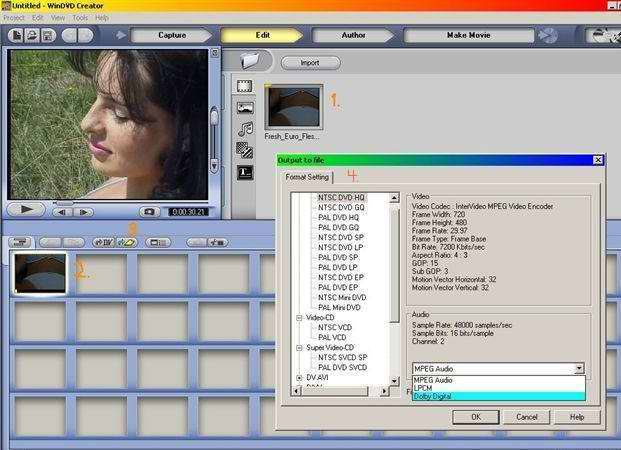Select PAL VCD format
Image resolution: width=621 pixels, height=450 pixels.
coord(332,338)
